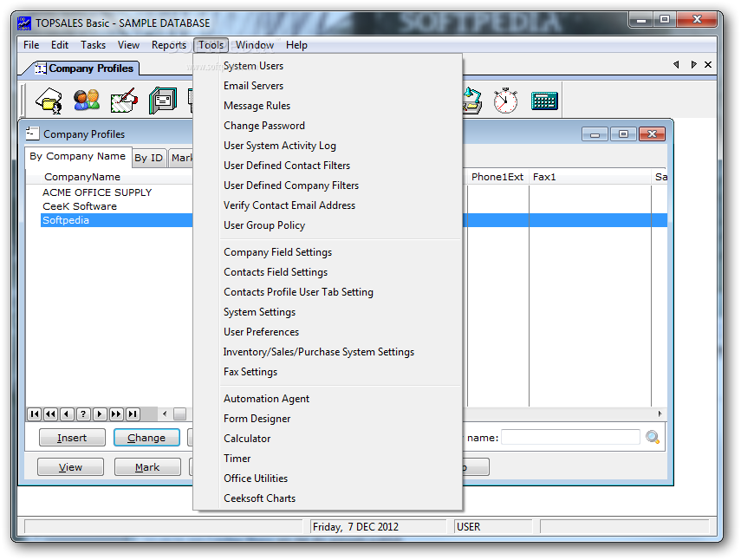
Task: Click the Mark button
Action: (147, 467)
